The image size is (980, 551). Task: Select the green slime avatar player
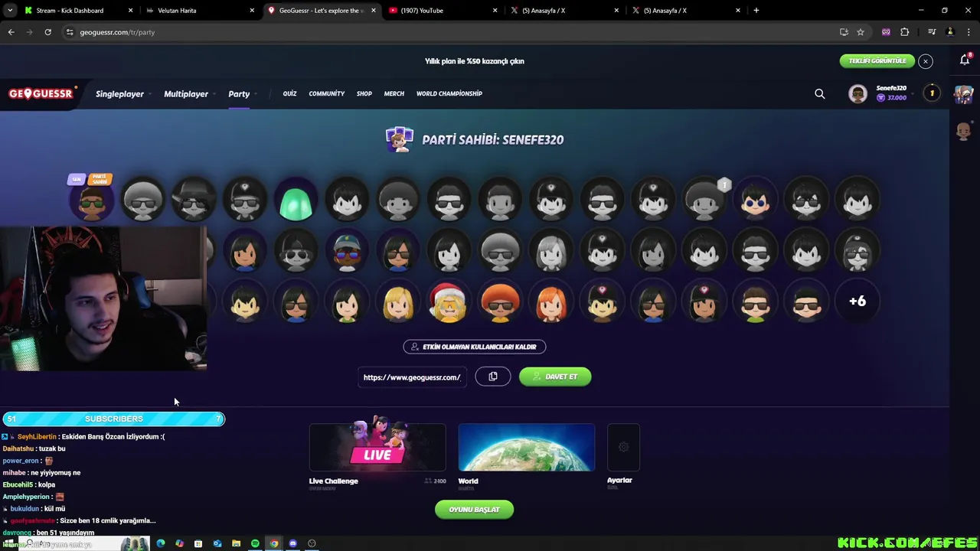296,201
